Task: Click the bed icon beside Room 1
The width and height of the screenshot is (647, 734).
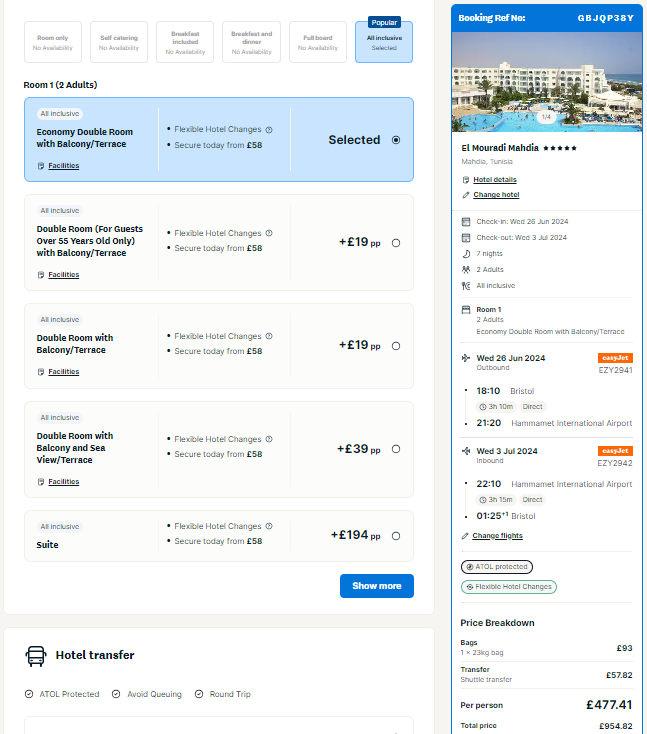Action: (x=466, y=310)
